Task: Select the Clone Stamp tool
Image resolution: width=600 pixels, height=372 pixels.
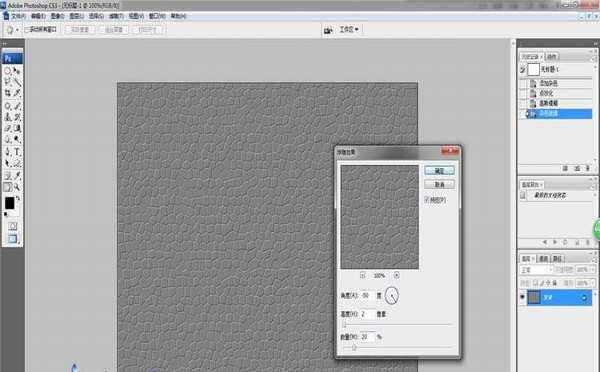Action: (x=7, y=117)
